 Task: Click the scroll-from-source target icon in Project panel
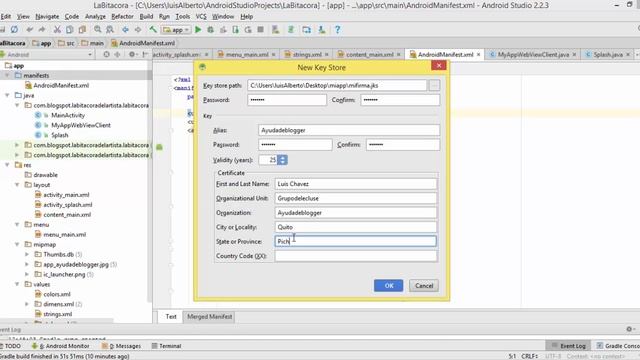tap(106, 54)
